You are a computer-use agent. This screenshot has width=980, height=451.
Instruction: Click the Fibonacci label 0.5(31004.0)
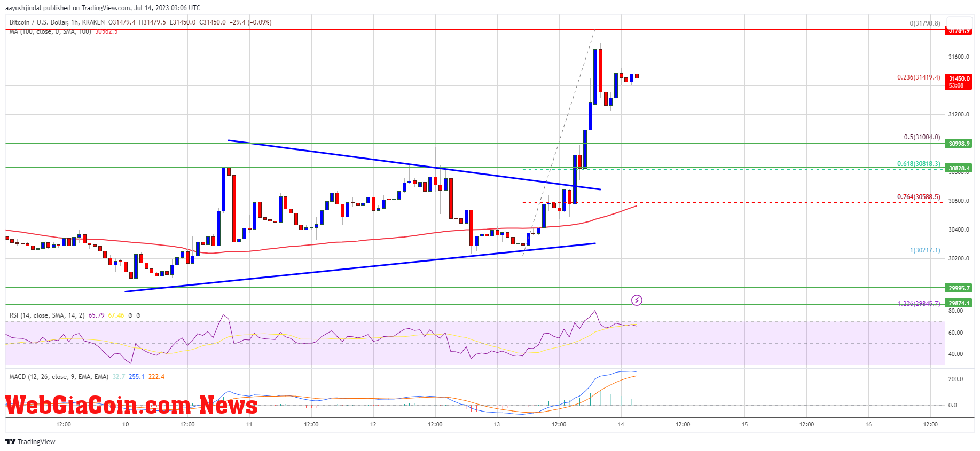pyautogui.click(x=922, y=137)
